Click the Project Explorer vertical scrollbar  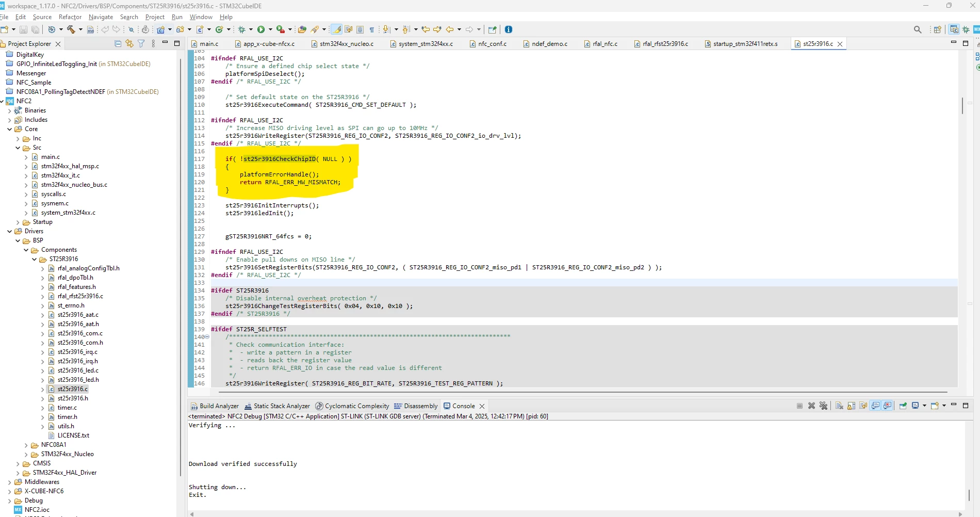(181, 267)
